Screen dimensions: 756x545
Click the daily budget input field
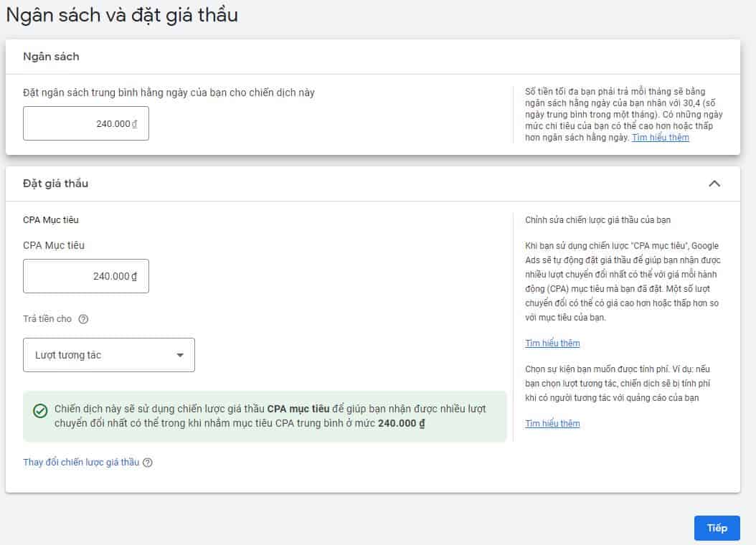(x=85, y=123)
